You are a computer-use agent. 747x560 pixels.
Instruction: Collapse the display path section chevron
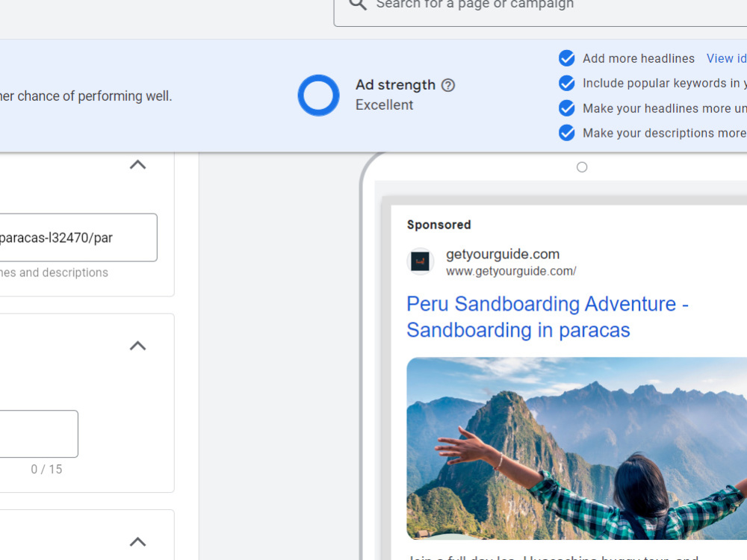[137, 346]
